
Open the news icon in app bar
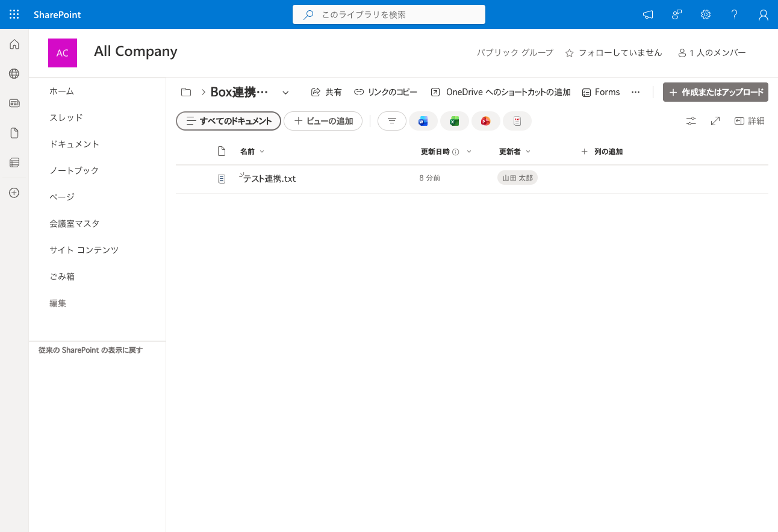(x=14, y=103)
